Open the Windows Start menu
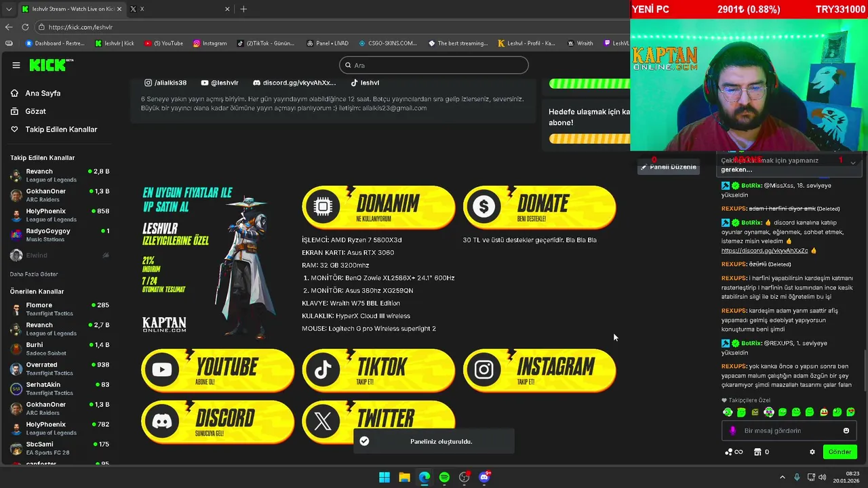 click(384, 477)
